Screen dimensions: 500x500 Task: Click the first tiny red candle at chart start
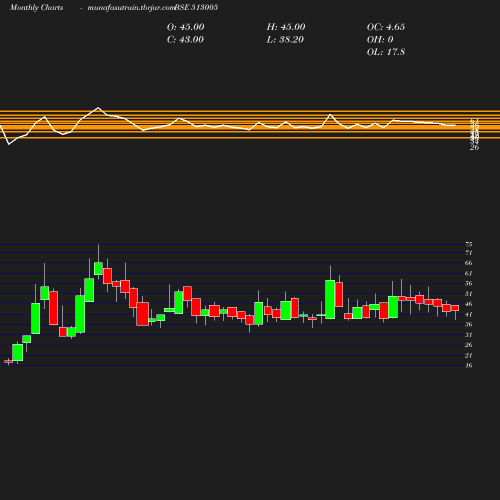coord(8,361)
